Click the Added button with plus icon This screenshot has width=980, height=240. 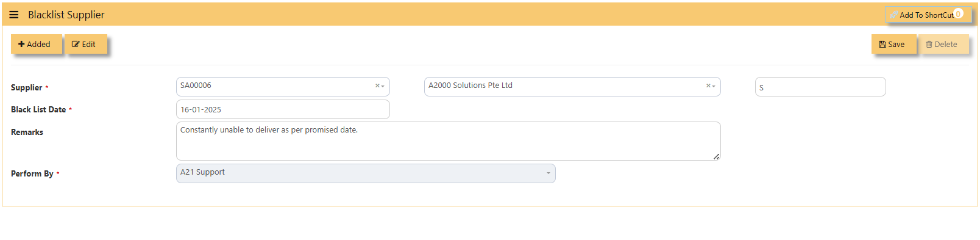pyautogui.click(x=37, y=44)
